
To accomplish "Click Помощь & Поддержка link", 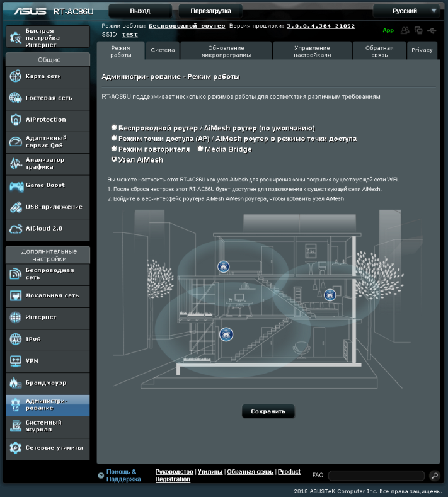I will 123,476.
